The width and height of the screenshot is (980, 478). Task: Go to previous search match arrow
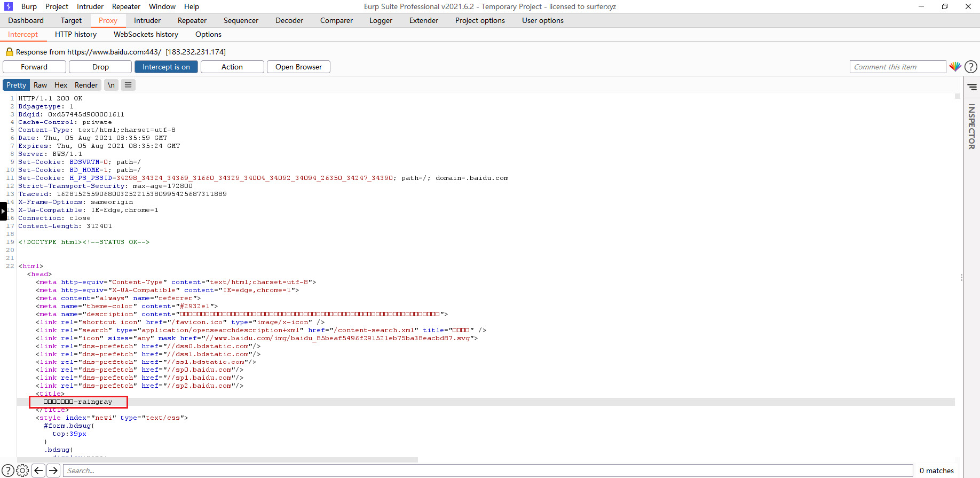click(x=38, y=471)
